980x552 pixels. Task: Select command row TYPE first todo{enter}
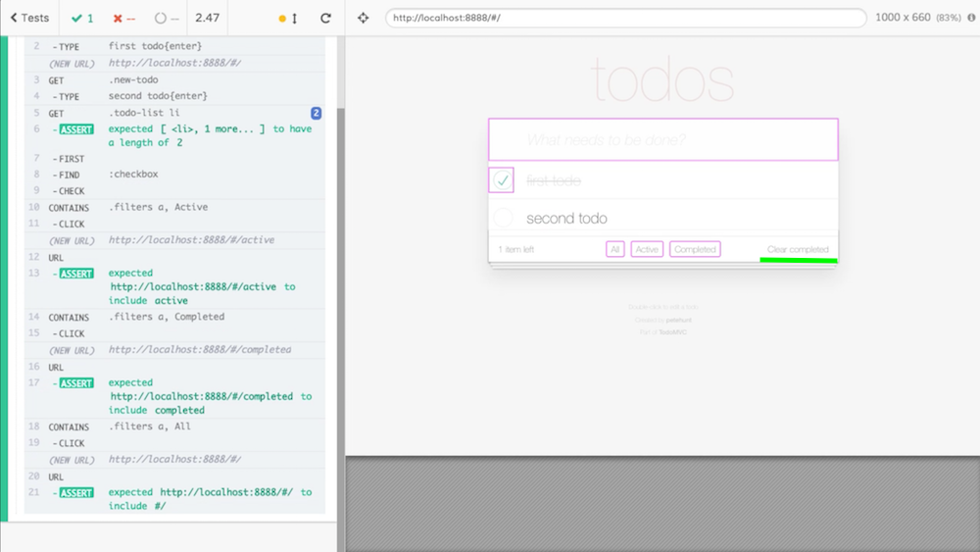pyautogui.click(x=174, y=46)
